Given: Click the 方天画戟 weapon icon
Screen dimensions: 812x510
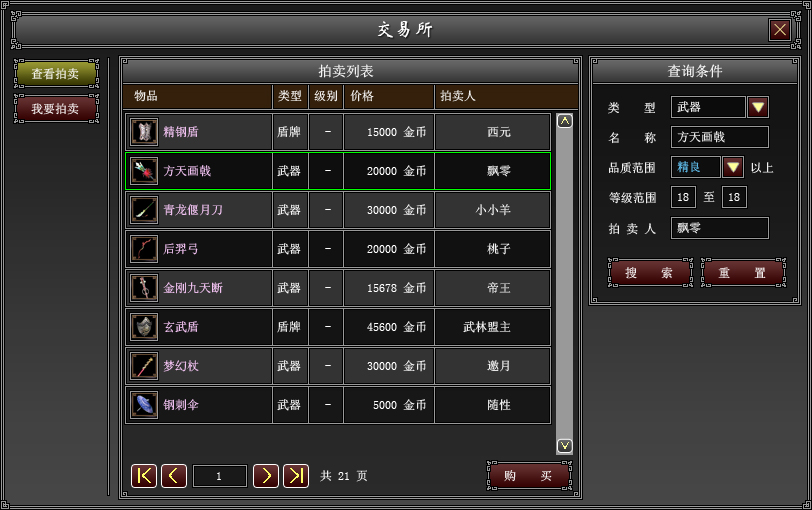Looking at the screenshot, I should (144, 171).
